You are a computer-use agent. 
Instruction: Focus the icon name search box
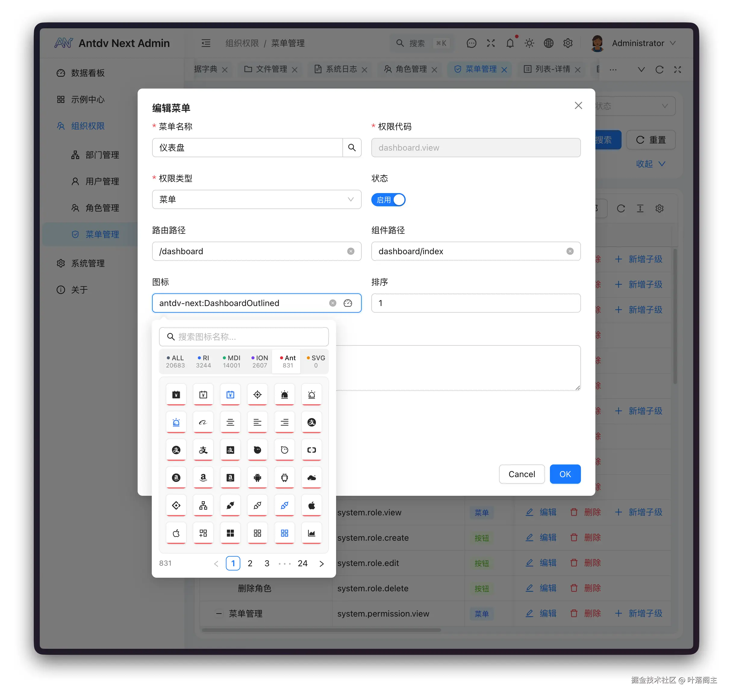[x=244, y=337]
